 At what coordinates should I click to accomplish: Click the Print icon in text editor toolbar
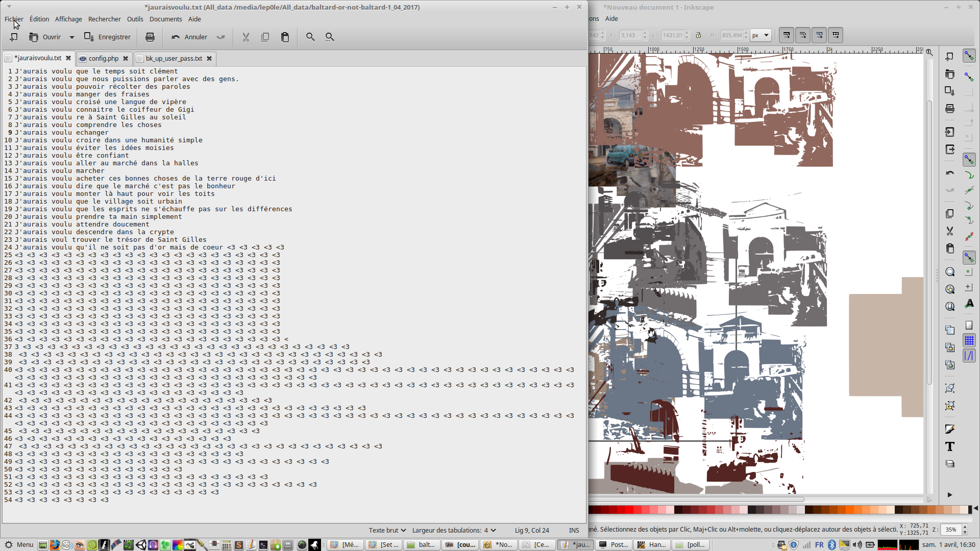(x=150, y=37)
